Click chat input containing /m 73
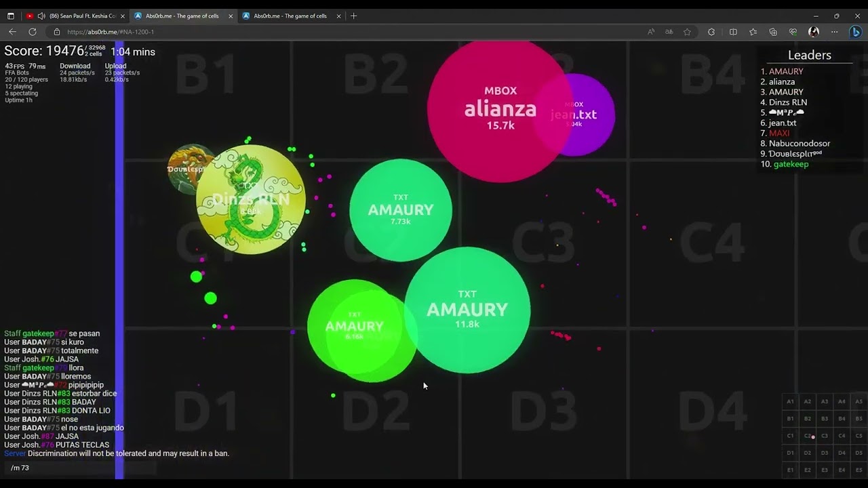This screenshot has height=488, width=868. tap(80, 468)
